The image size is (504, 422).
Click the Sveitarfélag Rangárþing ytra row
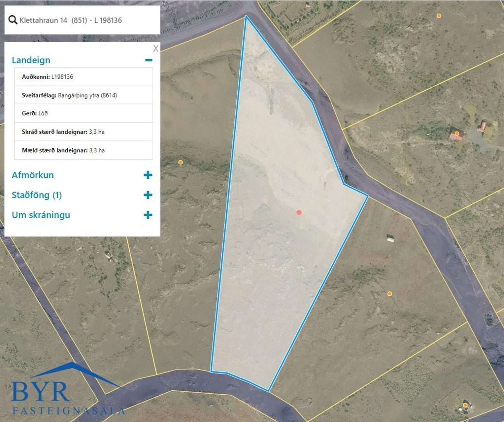point(84,95)
